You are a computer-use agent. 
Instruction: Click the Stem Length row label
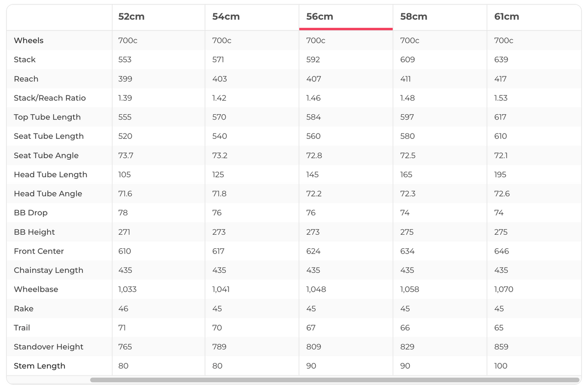[x=39, y=366]
